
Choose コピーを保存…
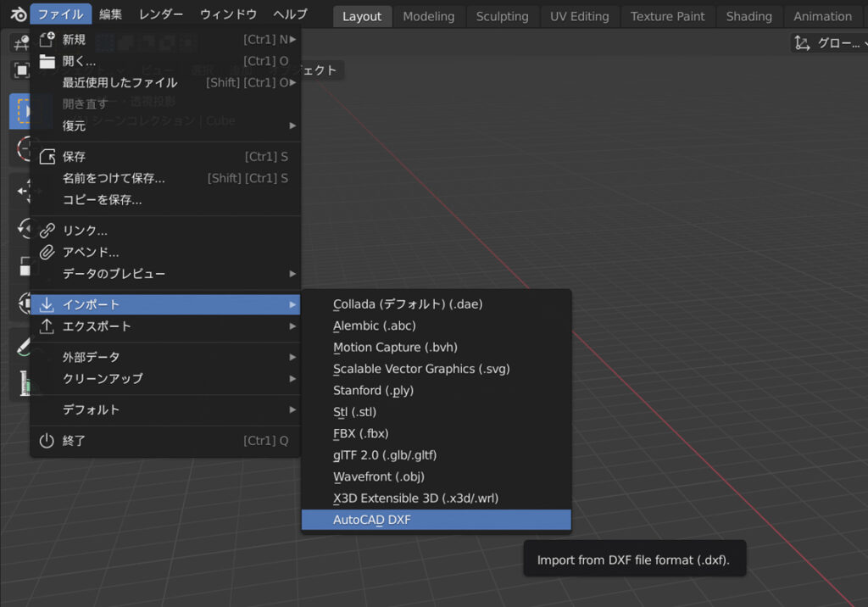[165, 200]
